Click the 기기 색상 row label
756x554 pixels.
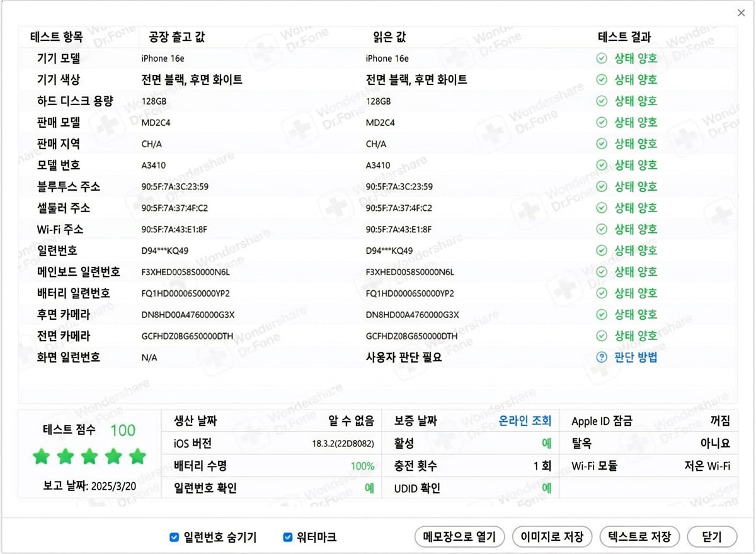pos(59,80)
